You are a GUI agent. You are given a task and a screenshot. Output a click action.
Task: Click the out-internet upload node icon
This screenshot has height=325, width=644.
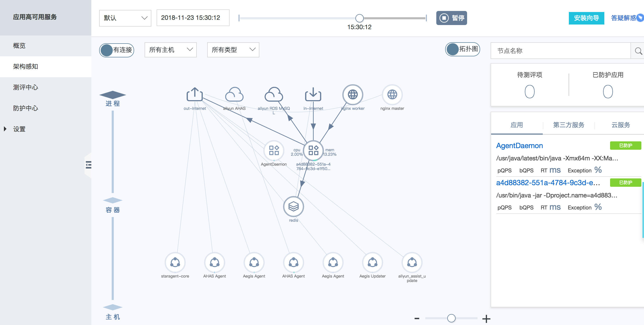tap(194, 94)
